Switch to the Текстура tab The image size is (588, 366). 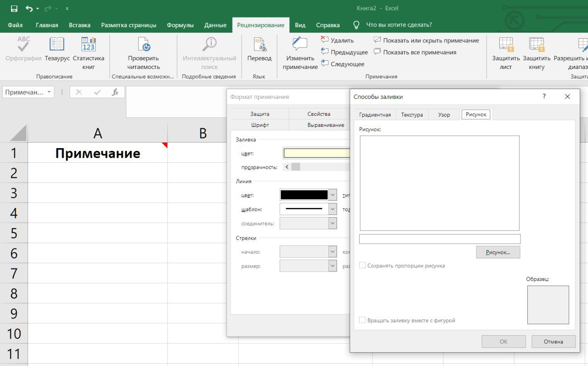(412, 114)
